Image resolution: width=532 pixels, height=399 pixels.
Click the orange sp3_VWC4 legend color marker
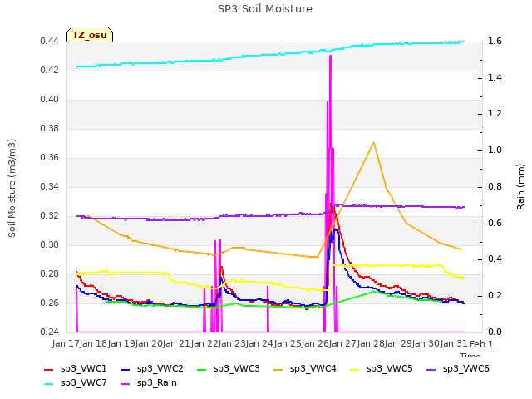(x=278, y=369)
